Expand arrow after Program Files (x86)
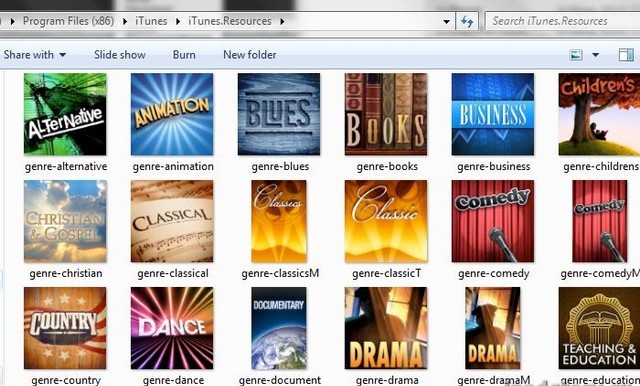Image resolution: width=640 pixels, height=386 pixels. (x=124, y=21)
